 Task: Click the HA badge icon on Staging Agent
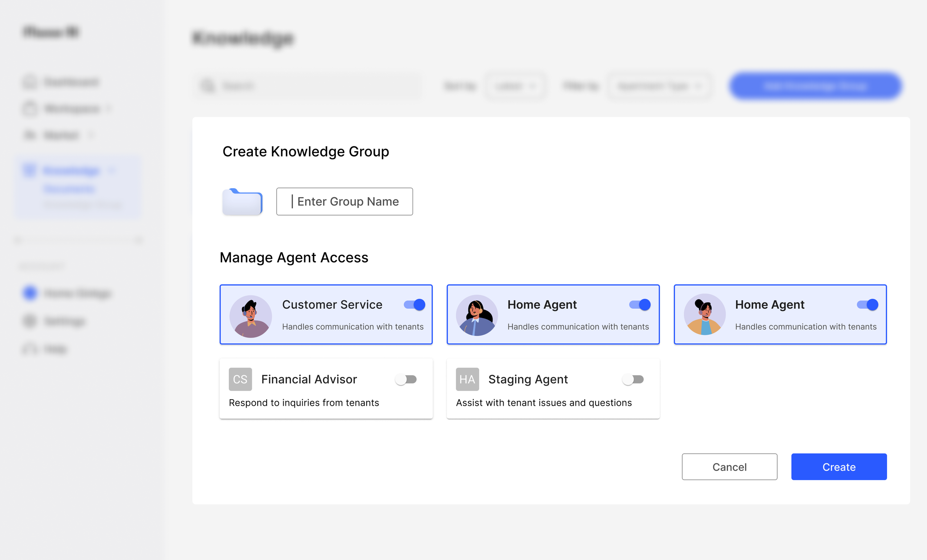tap(467, 379)
